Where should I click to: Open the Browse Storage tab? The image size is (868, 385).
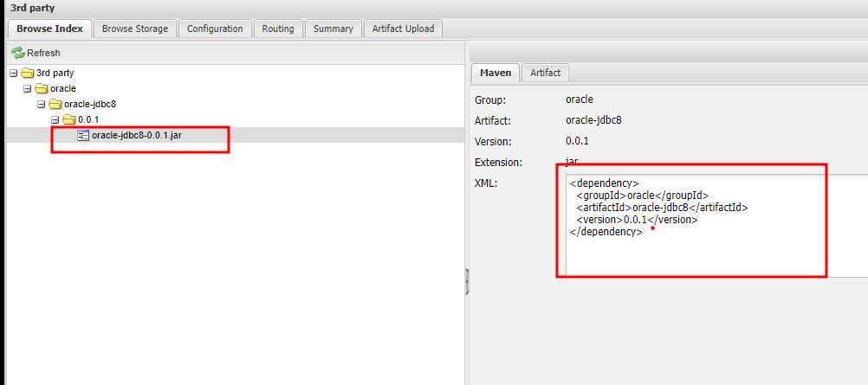pyautogui.click(x=135, y=29)
